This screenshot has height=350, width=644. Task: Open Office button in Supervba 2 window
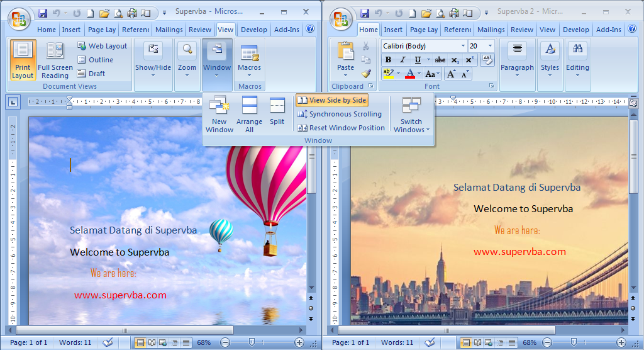pos(340,19)
